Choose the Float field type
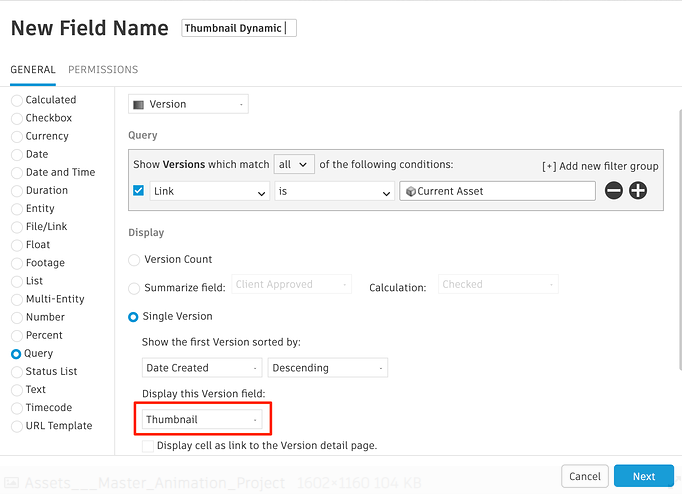This screenshot has height=494, width=682. pos(17,245)
